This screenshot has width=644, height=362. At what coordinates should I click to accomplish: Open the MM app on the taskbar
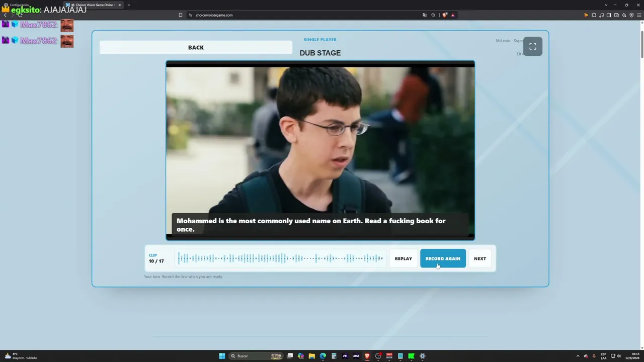pos(356,356)
